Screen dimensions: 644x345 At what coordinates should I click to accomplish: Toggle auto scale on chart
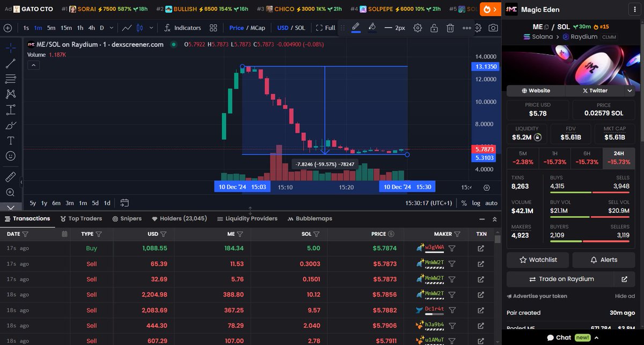pos(491,203)
